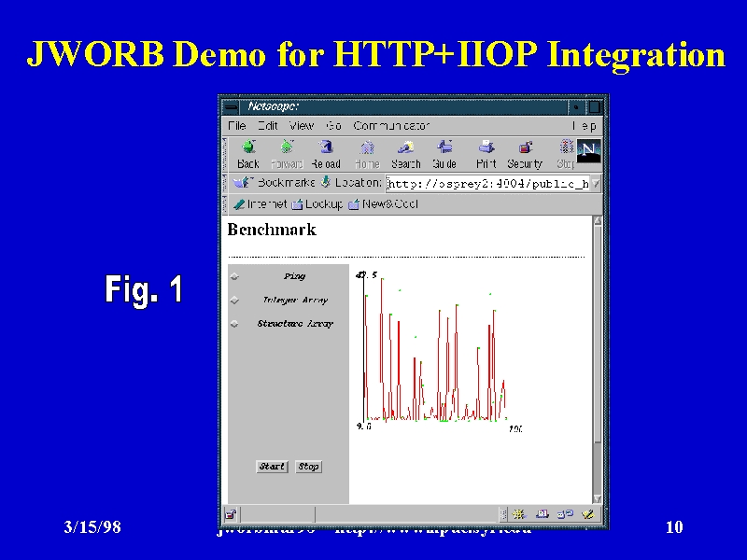Open the Go menu

[333, 126]
